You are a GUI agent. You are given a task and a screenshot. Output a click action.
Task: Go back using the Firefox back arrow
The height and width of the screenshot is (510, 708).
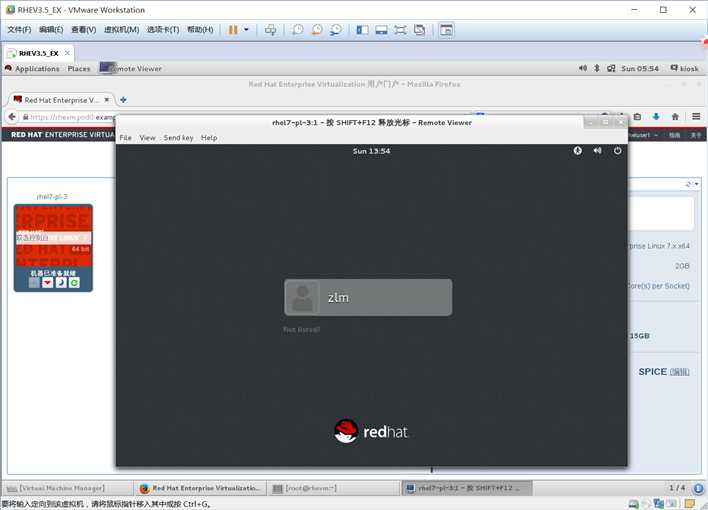[x=12, y=117]
